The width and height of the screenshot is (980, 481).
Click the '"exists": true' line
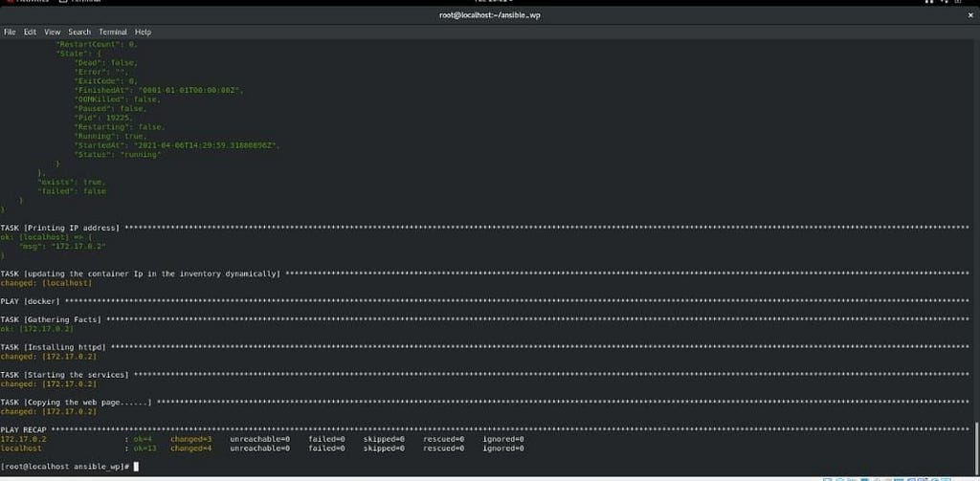click(71, 182)
